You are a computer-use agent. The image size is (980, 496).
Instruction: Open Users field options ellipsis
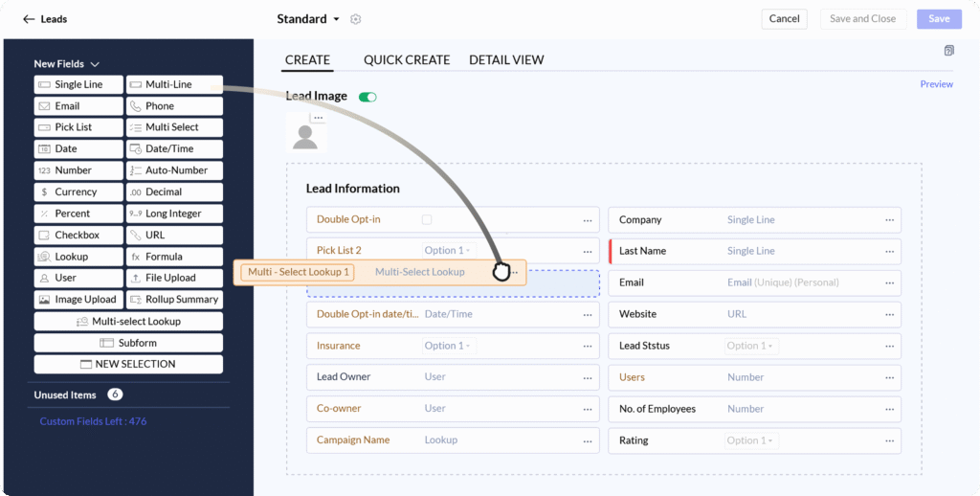[889, 378]
